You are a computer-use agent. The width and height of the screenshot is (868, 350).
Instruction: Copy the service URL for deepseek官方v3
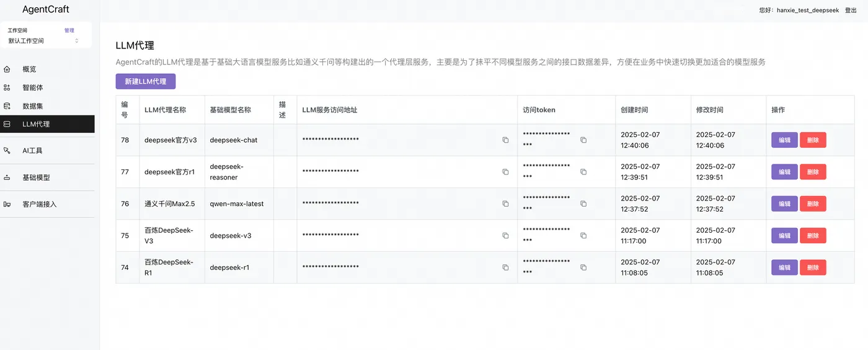(x=505, y=140)
